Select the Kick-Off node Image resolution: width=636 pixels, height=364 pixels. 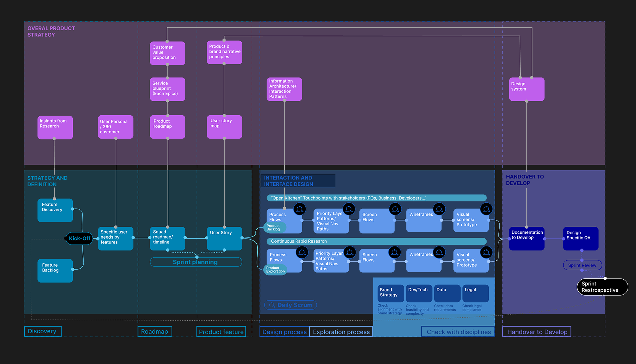(x=79, y=238)
